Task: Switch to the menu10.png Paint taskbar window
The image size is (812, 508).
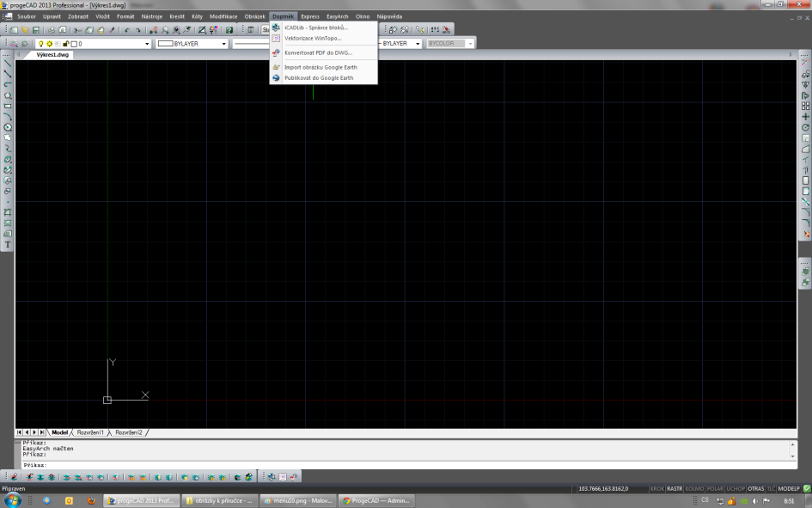Action: [298, 501]
